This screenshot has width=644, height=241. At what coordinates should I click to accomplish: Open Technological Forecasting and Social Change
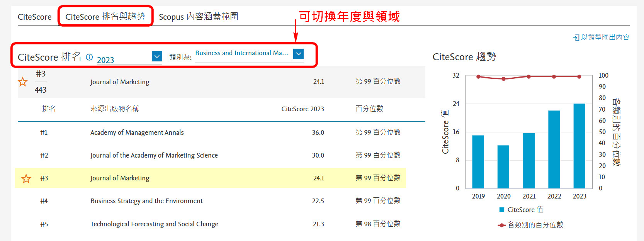(154, 224)
